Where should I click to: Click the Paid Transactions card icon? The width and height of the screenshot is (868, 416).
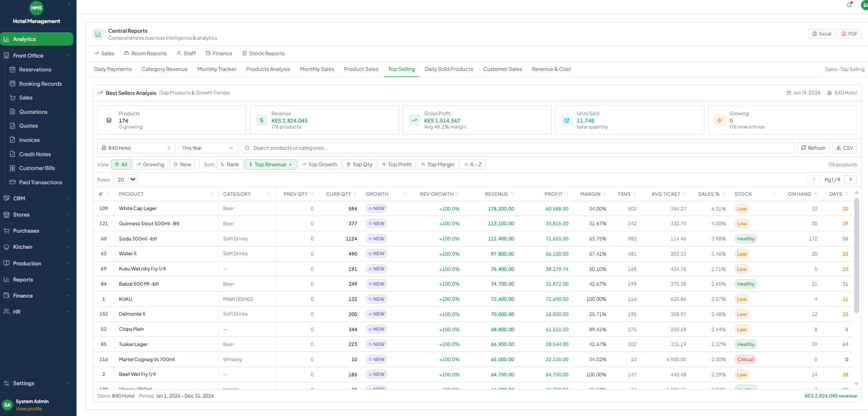(13, 182)
